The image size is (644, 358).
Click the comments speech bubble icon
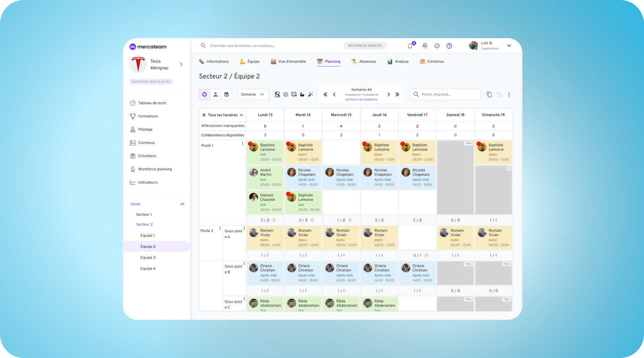[x=294, y=95]
